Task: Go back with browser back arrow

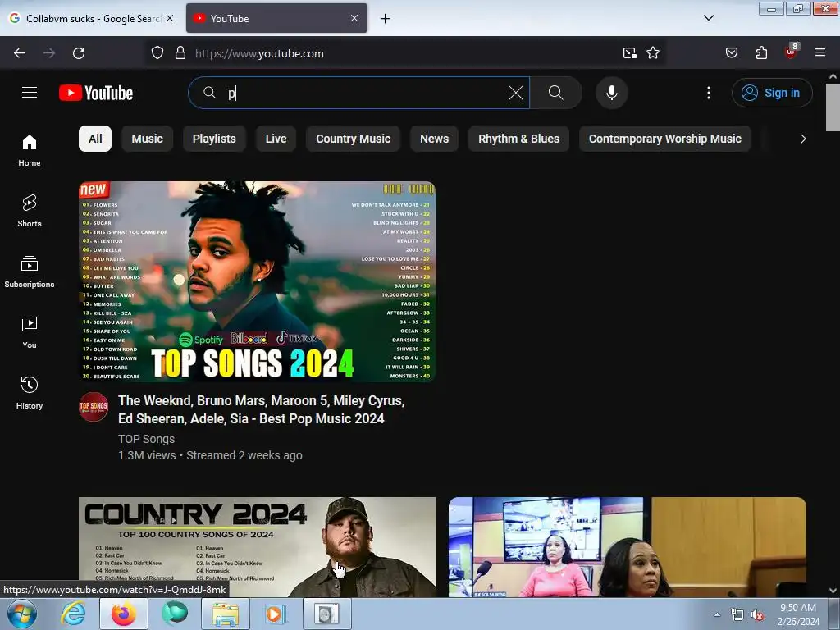Action: [x=20, y=53]
